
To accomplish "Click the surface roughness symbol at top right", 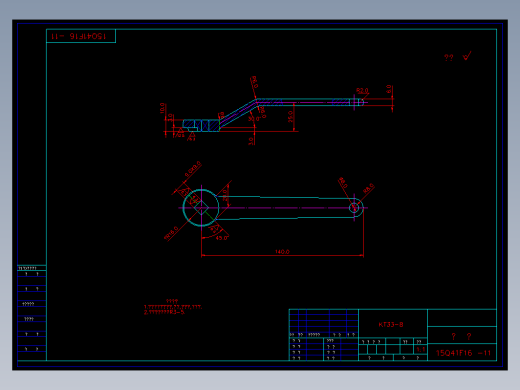I will pyautogui.click(x=467, y=56).
